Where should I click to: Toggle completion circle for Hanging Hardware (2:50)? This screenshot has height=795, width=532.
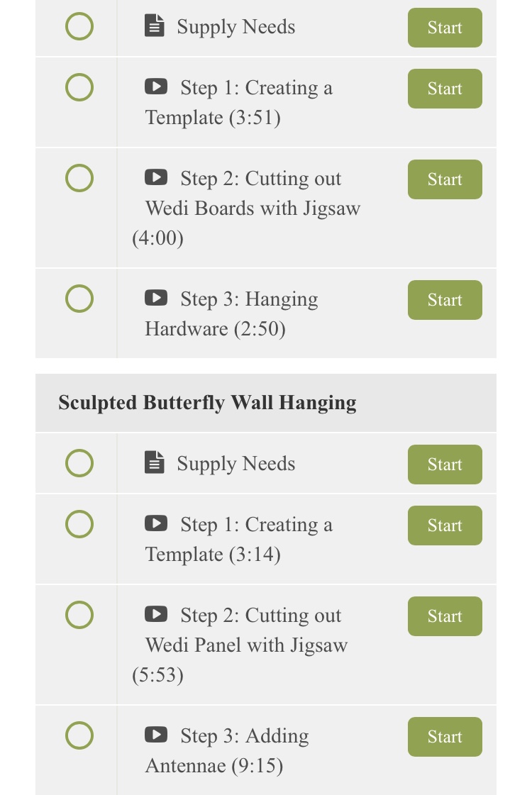79,299
